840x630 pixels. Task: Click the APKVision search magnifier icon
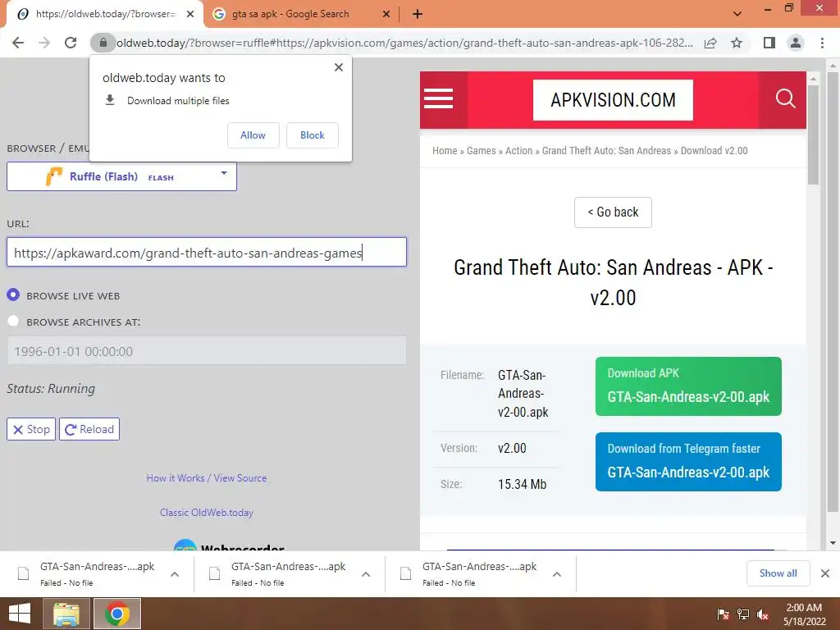(785, 99)
